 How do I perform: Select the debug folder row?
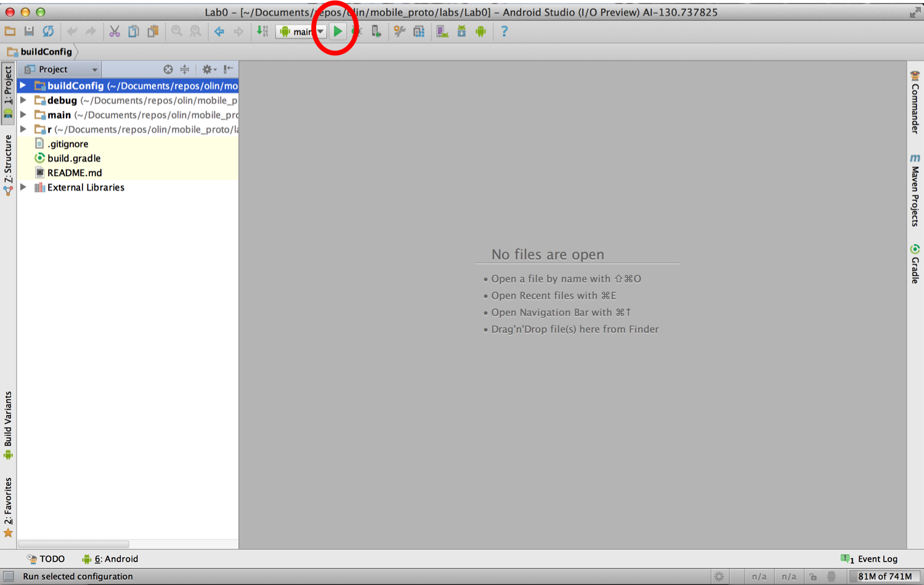[128, 100]
